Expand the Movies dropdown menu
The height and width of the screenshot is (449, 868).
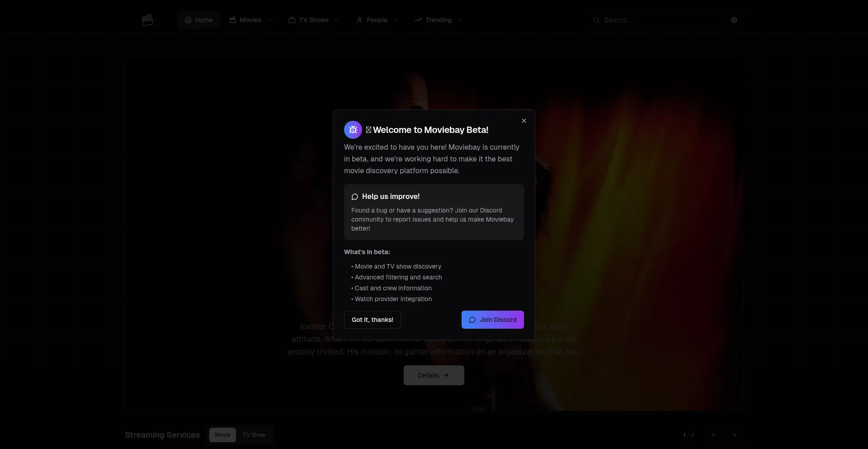[250, 20]
